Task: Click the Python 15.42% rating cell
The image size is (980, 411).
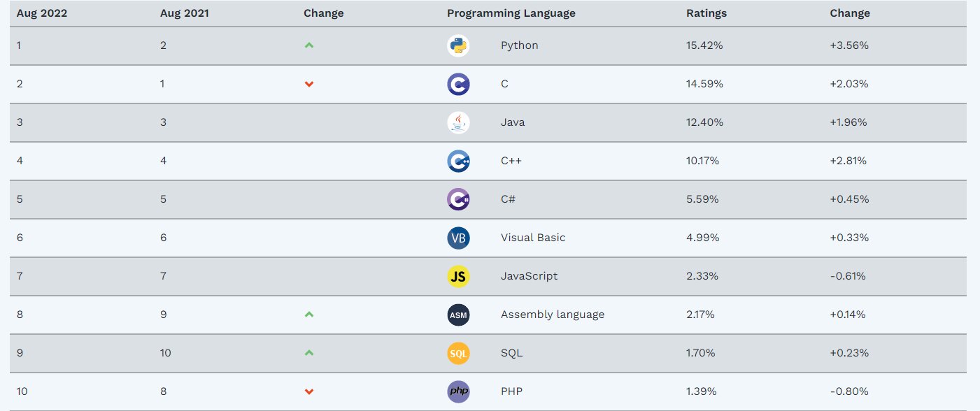Action: pos(704,45)
